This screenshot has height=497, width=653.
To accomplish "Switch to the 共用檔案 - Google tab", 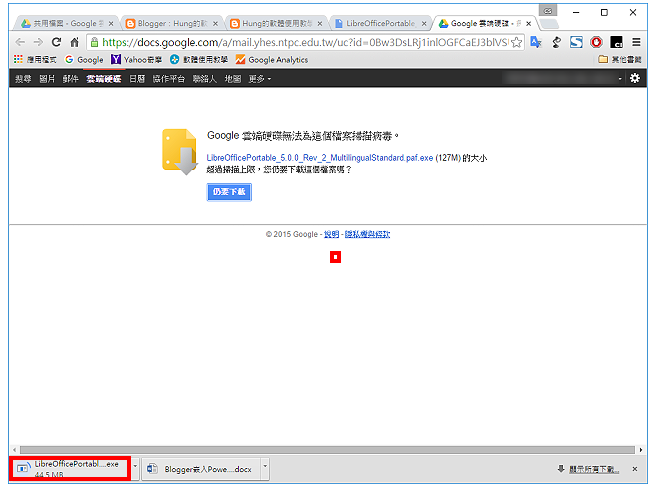I will [66, 23].
